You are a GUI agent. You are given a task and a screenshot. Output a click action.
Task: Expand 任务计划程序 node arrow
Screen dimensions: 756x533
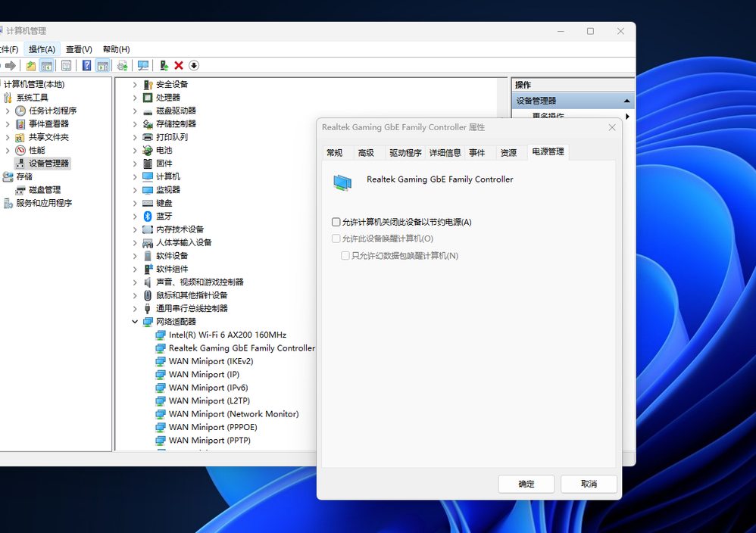pos(8,111)
